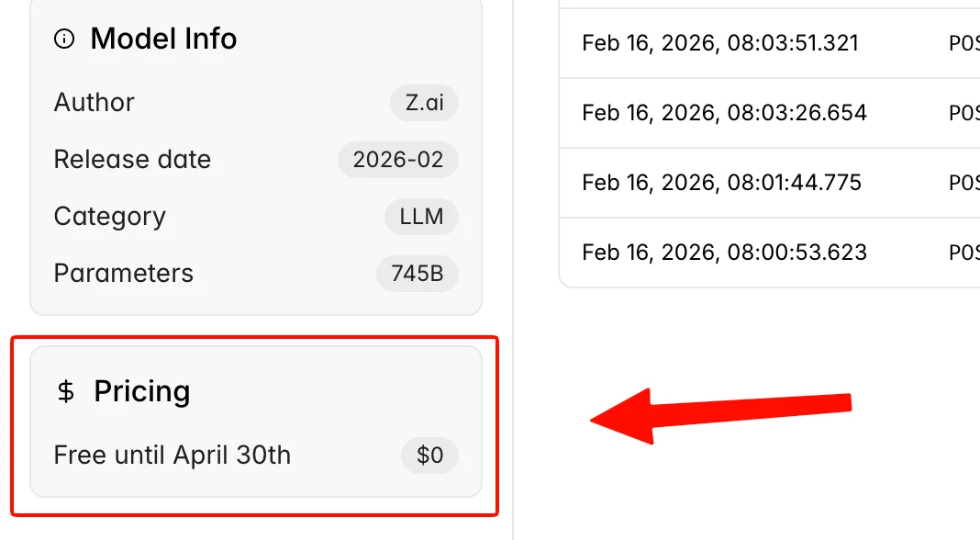The width and height of the screenshot is (980, 540).
Task: Click the Parameters row label
Action: (x=123, y=273)
